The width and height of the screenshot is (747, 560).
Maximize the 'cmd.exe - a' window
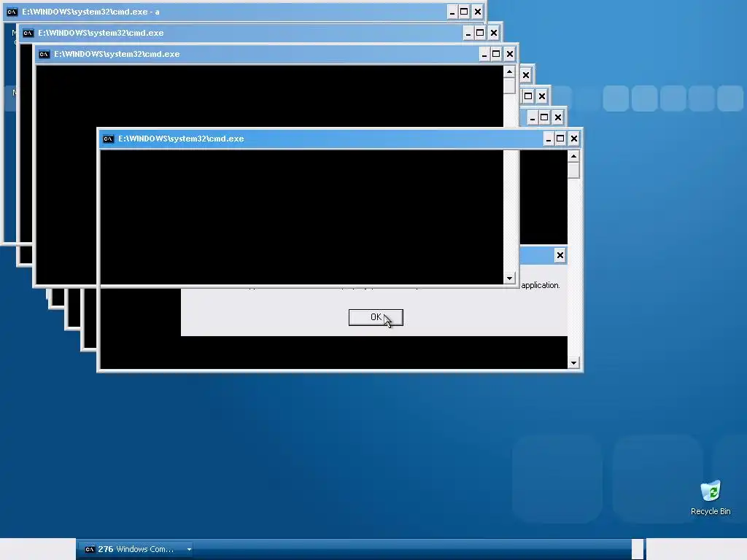pos(465,12)
